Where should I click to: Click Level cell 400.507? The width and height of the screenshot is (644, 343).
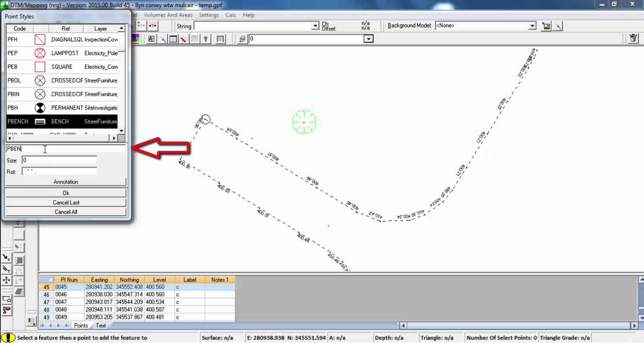159,309
